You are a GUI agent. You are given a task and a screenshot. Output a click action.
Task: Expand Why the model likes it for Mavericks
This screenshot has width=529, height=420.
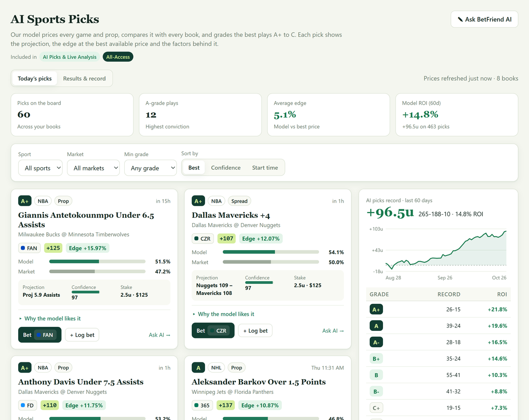(x=223, y=314)
